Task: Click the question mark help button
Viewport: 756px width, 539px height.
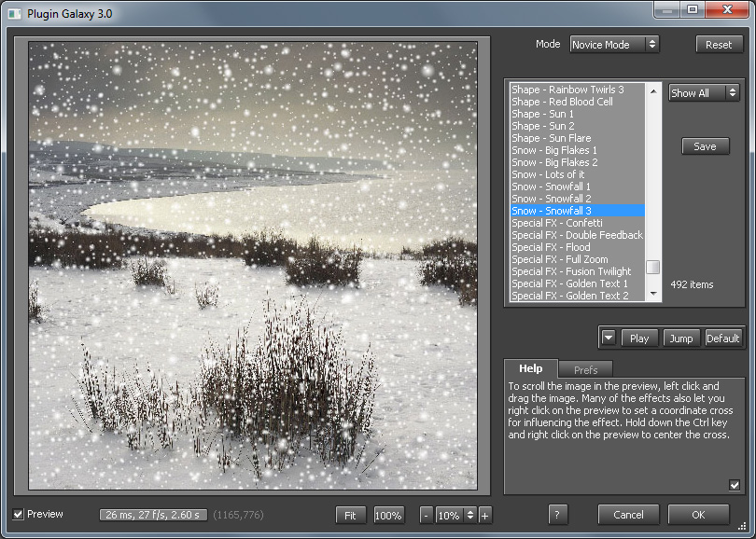Action: (558, 515)
